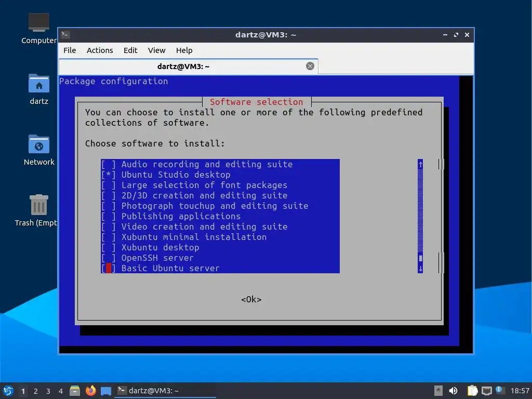Screen dimensions: 532x399
Task: Check Large selection of font packages
Action: pos(109,185)
